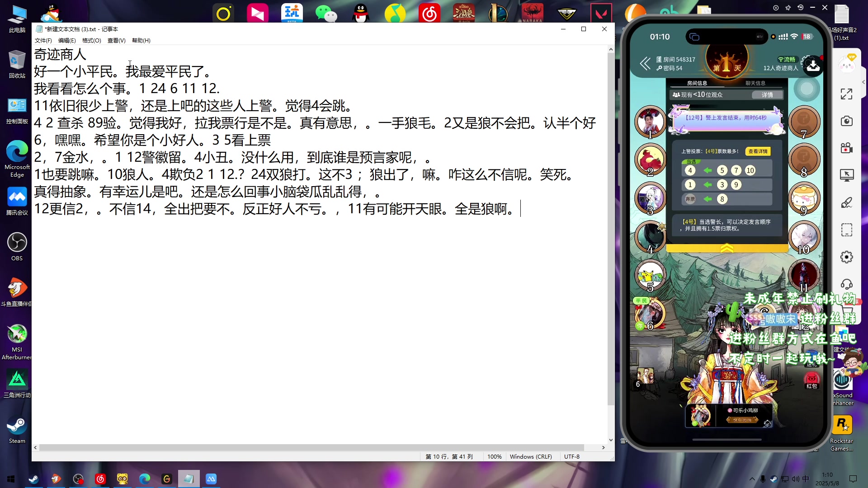The width and height of the screenshot is (868, 488).
Task: Select player 6 avatar marked 平民
Action: click(x=650, y=313)
